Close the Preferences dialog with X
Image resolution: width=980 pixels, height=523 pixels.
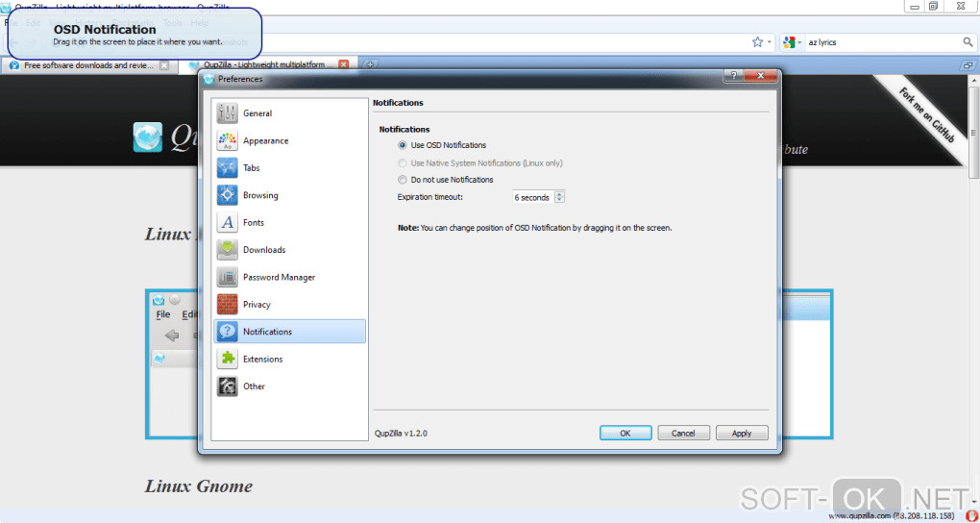click(x=761, y=76)
